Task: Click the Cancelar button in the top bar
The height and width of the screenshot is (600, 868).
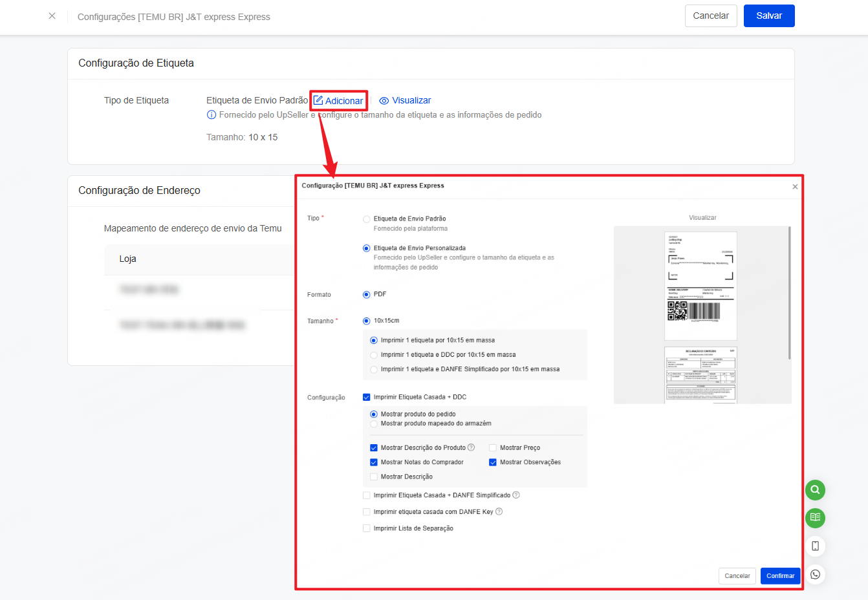Action: pyautogui.click(x=711, y=16)
